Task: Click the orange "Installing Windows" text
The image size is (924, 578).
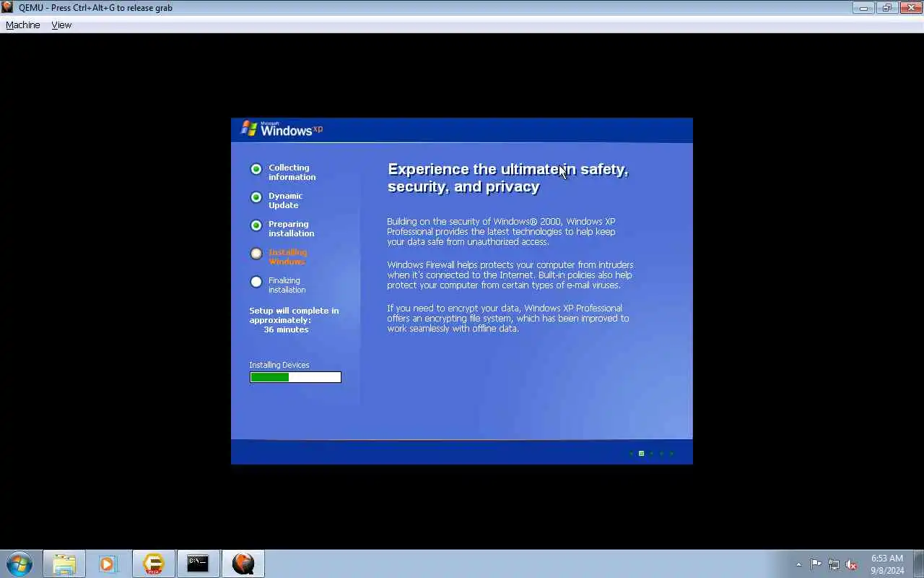Action: [x=287, y=256]
